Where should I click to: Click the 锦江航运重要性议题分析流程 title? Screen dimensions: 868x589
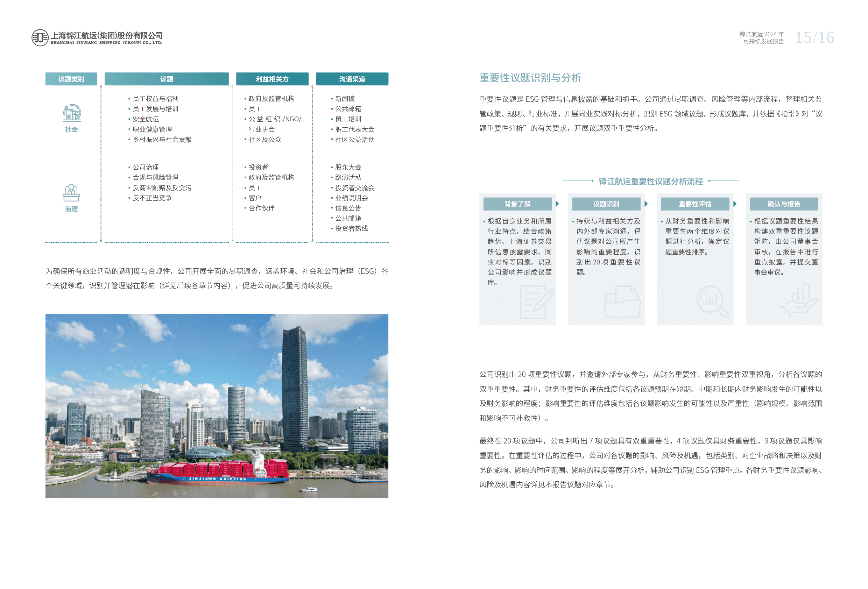pos(650,181)
